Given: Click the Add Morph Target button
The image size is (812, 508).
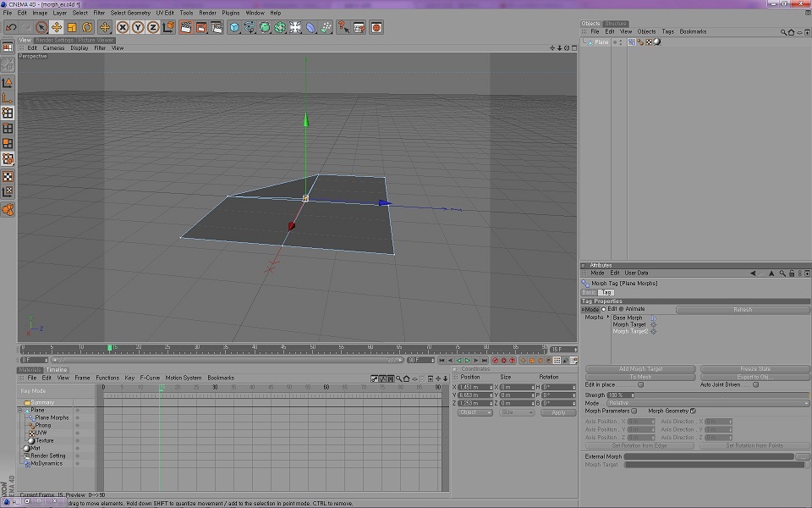Looking at the screenshot, I should pos(640,369).
